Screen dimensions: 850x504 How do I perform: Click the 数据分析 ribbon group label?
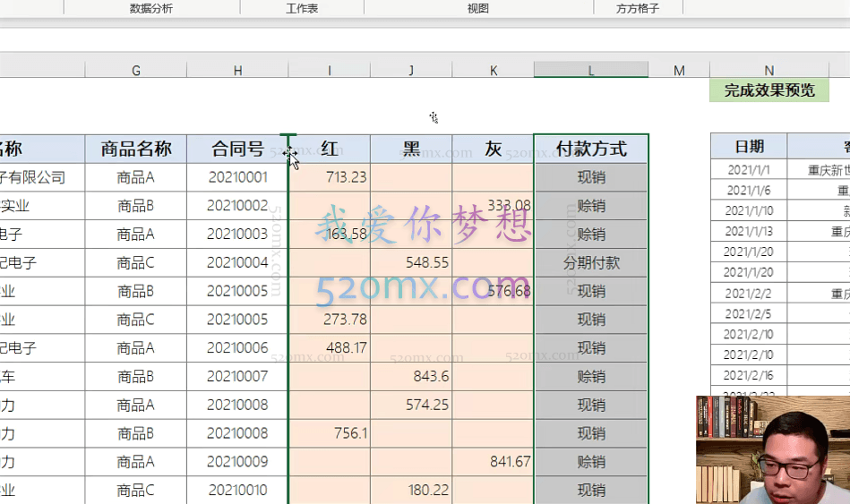pos(151,8)
